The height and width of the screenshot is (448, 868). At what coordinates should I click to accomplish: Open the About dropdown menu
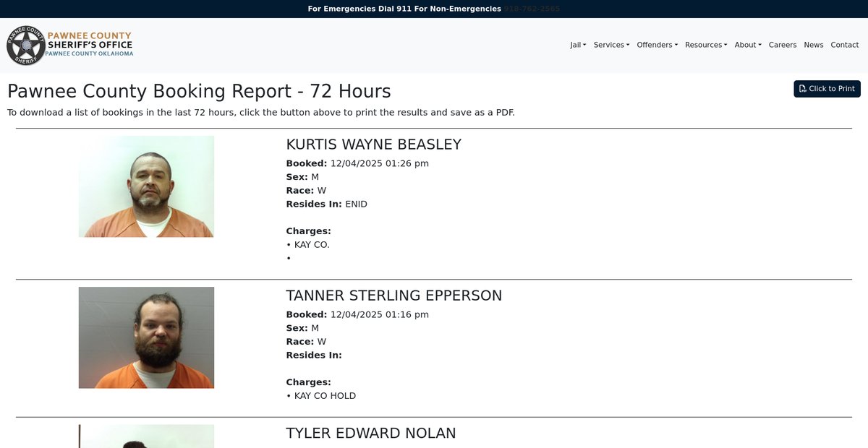click(748, 45)
